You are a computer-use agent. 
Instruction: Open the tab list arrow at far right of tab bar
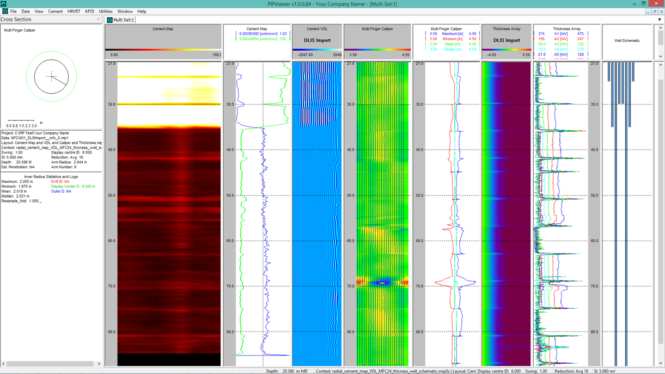tap(659, 20)
